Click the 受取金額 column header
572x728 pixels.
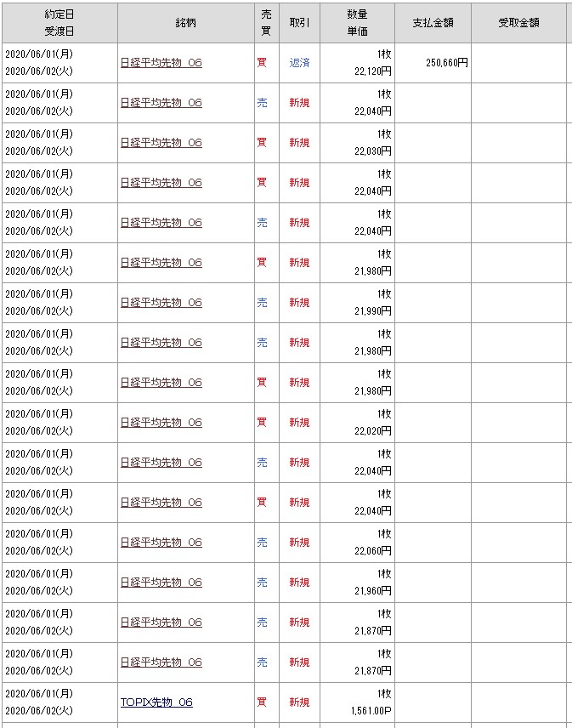point(518,23)
